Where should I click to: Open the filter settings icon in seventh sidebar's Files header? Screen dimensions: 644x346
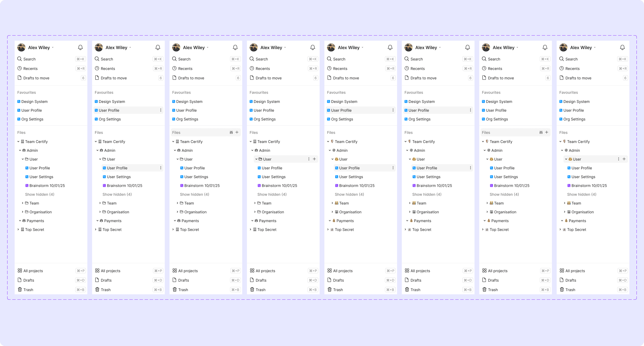pos(541,132)
